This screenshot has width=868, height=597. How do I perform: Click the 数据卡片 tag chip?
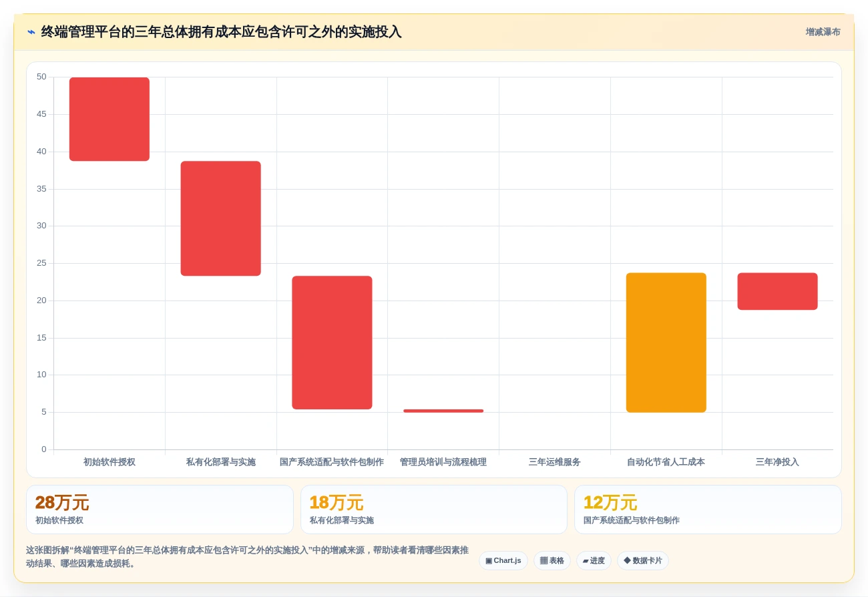(x=643, y=561)
